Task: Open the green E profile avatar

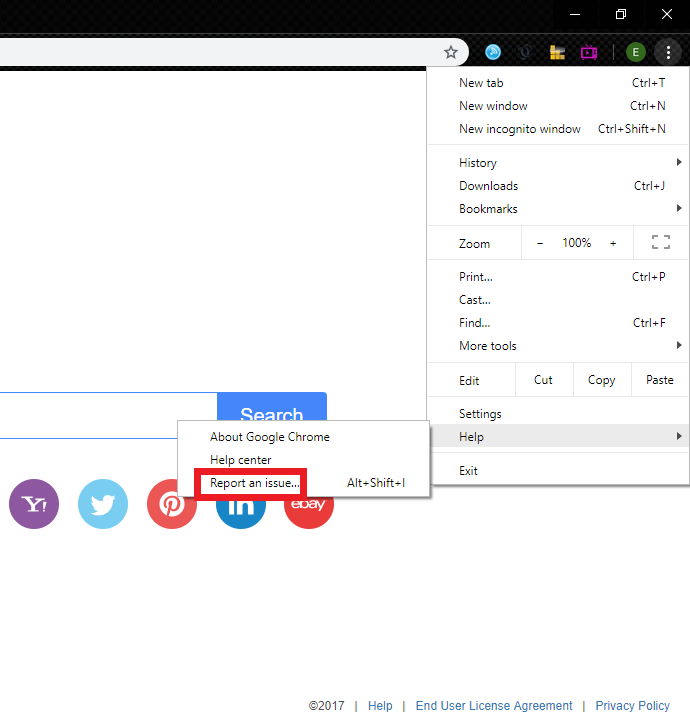Action: 635,52
